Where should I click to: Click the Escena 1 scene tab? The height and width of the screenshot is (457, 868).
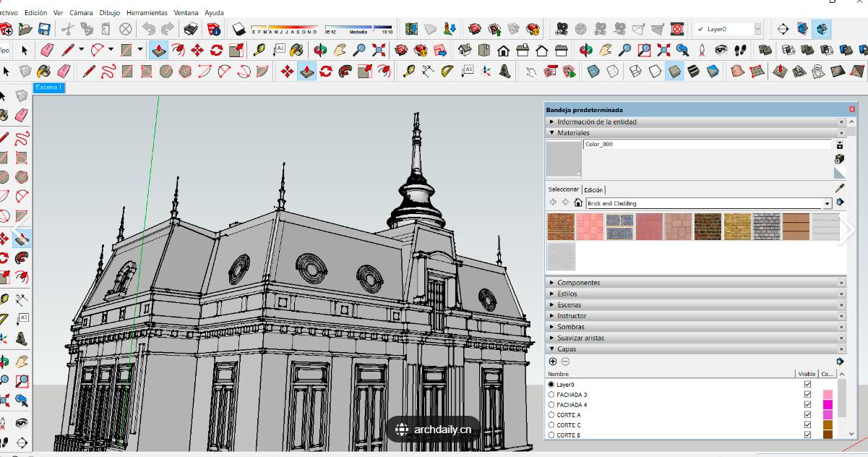coord(49,87)
